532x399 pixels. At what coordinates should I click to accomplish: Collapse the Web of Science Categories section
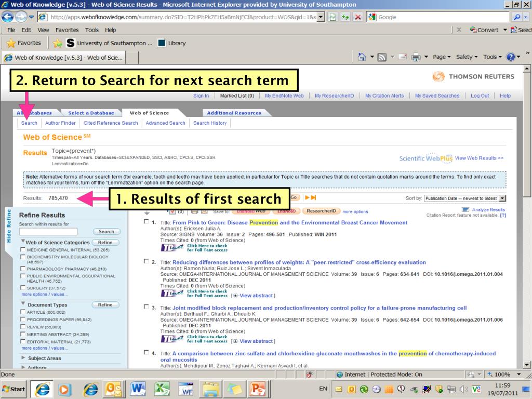(23, 241)
